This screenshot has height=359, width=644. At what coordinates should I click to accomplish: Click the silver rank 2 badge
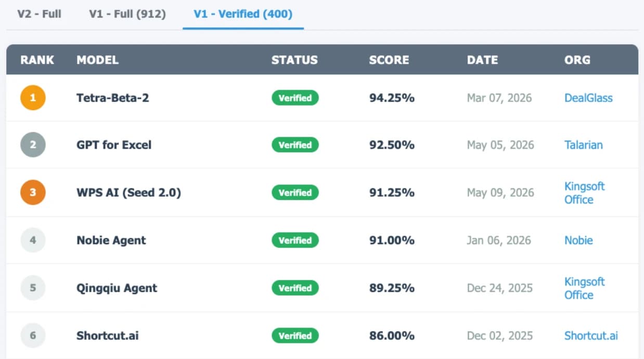[33, 145]
